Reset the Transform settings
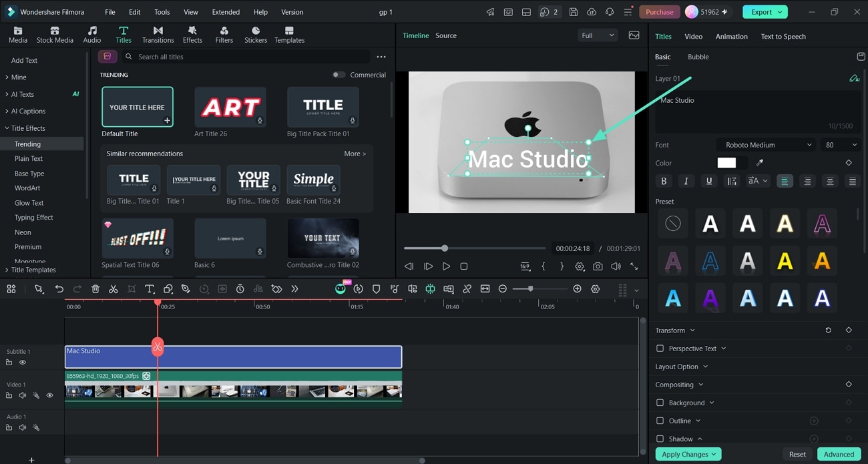 tap(829, 330)
